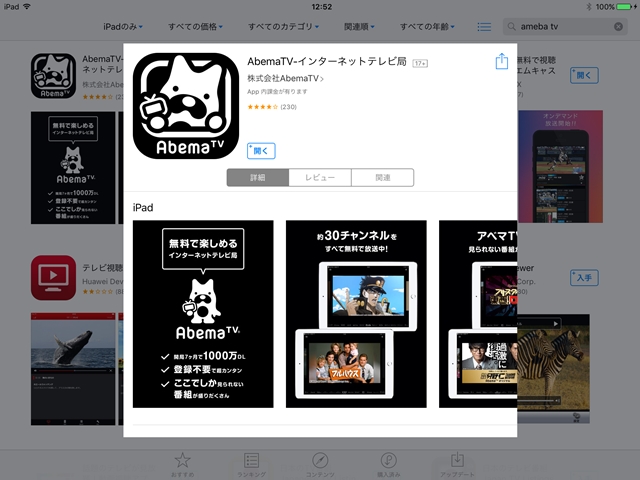The width and height of the screenshot is (640, 480).
Task: Open the おすすめ star tab
Action: pyautogui.click(x=182, y=464)
